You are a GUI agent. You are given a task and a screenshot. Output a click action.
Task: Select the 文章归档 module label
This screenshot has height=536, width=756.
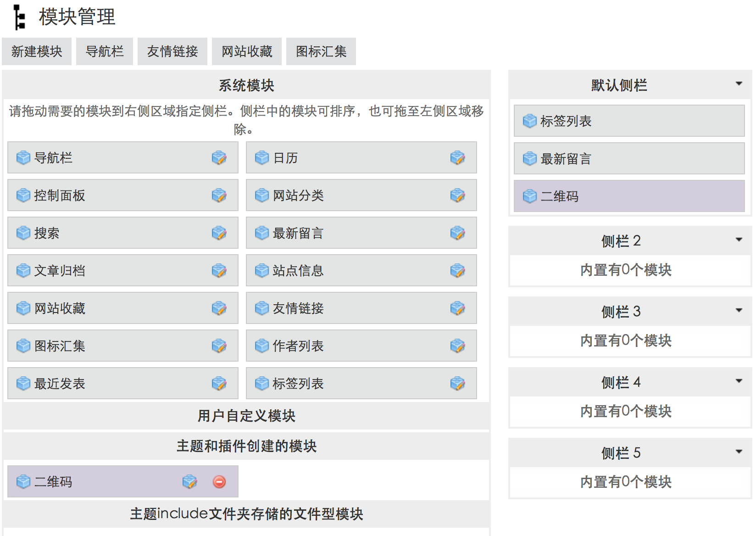(60, 271)
